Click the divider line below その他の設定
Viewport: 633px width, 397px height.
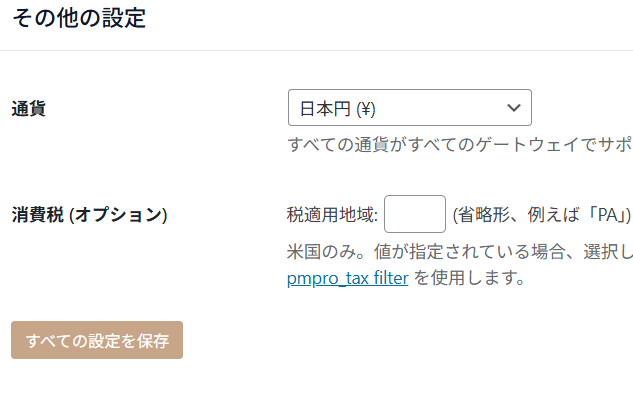[316, 50]
